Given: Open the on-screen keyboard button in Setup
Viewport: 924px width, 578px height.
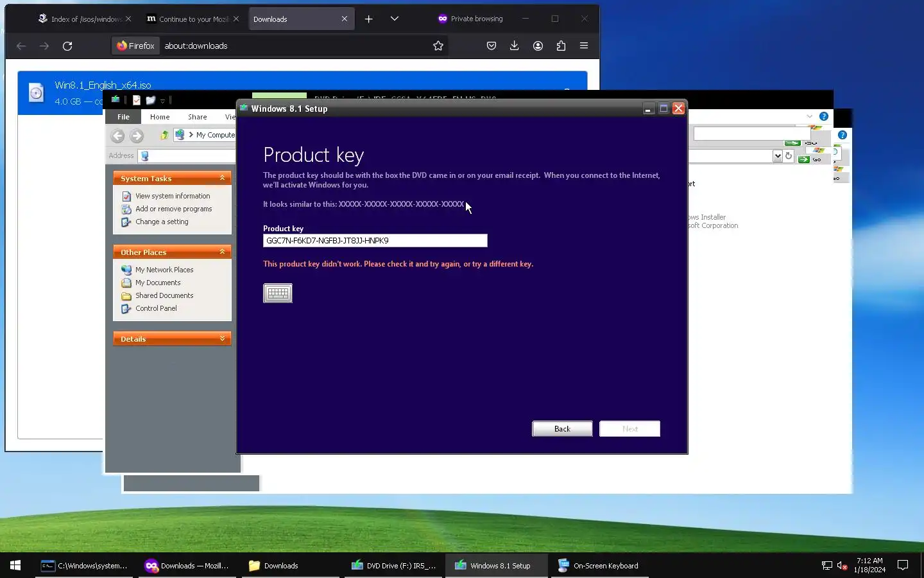Looking at the screenshot, I should [278, 293].
